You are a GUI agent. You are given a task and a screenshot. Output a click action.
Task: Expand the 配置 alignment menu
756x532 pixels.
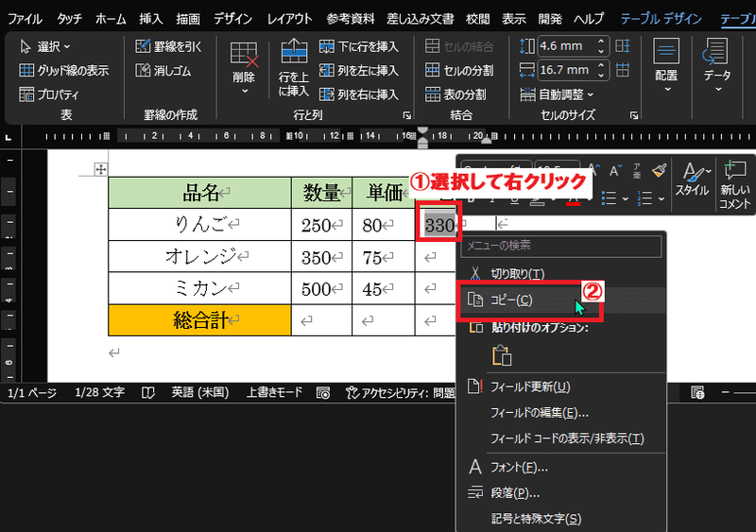(667, 65)
